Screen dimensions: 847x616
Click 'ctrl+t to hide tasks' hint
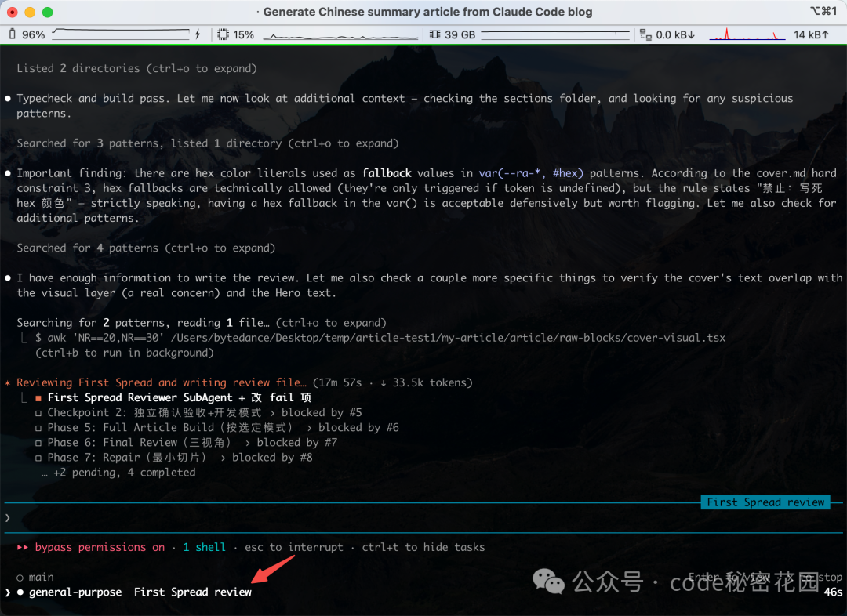tap(423, 548)
